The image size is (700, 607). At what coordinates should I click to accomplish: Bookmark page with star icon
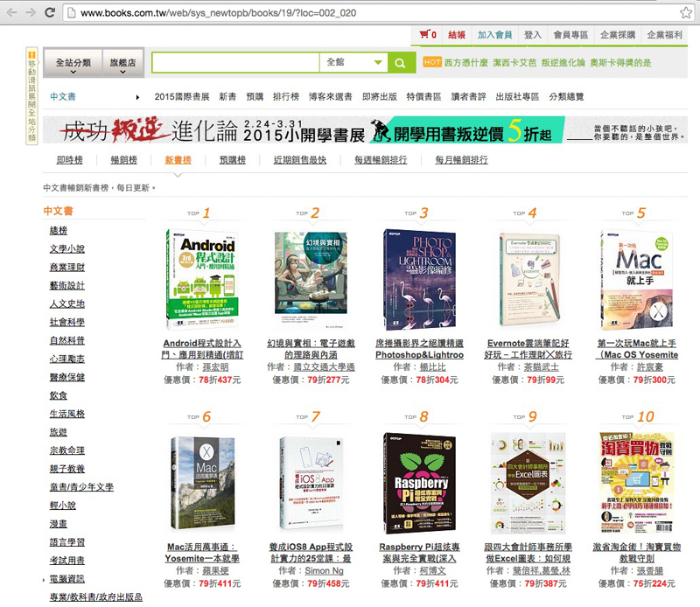point(686,12)
